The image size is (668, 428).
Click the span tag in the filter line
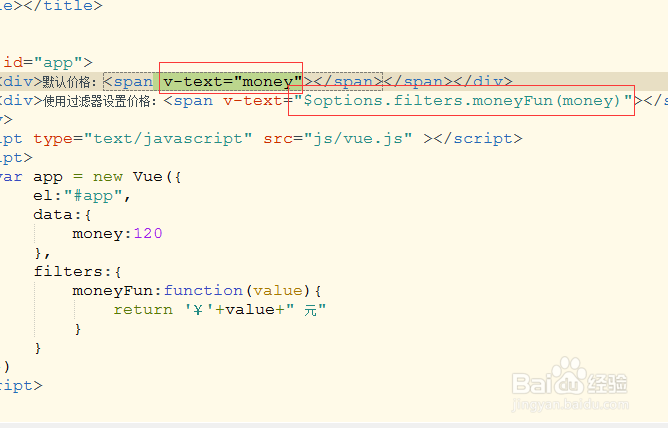(x=188, y=101)
